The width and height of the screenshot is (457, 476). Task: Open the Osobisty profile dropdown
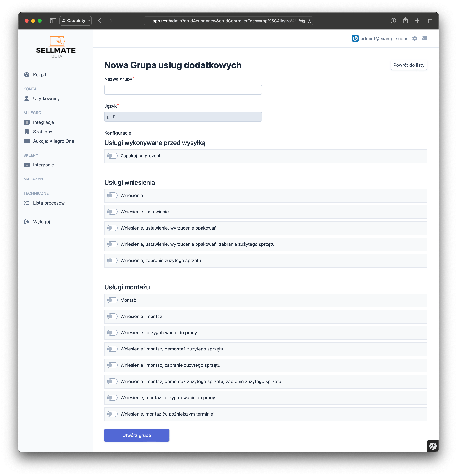click(76, 21)
